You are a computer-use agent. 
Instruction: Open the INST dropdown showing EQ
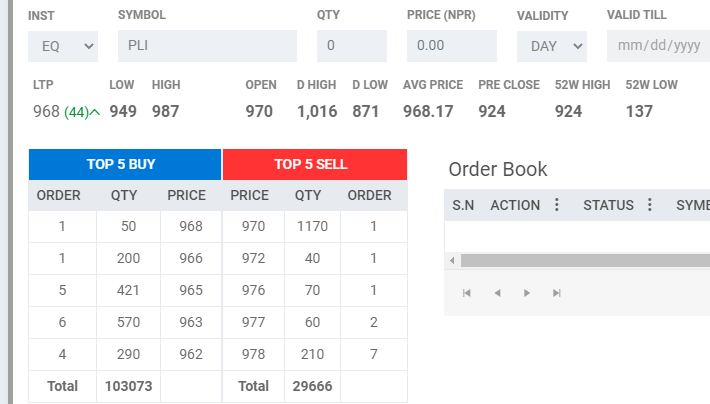pos(63,46)
